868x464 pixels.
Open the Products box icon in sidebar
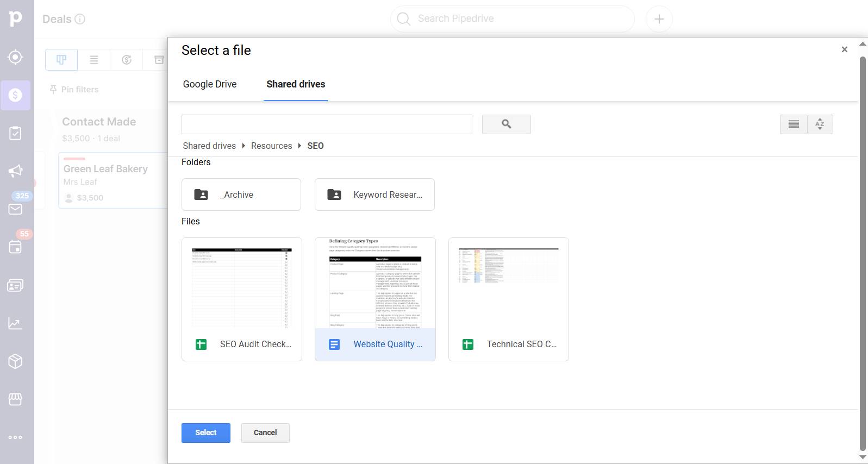point(15,361)
